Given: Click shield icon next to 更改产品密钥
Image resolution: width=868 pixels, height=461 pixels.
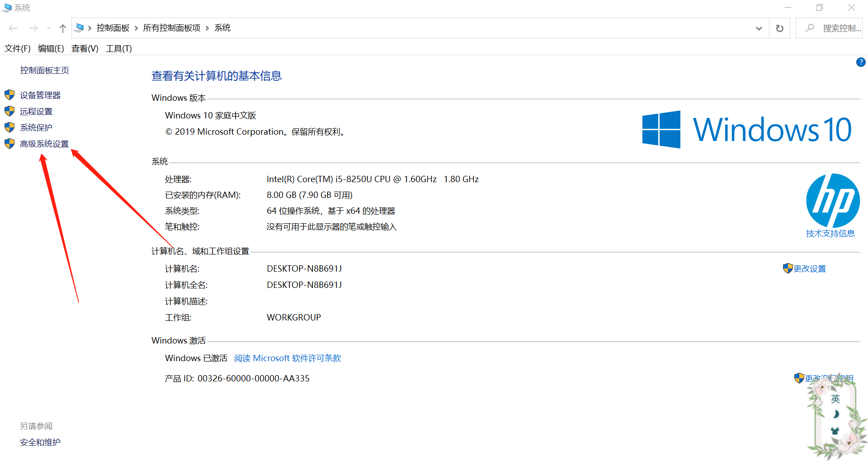Looking at the screenshot, I should (799, 378).
